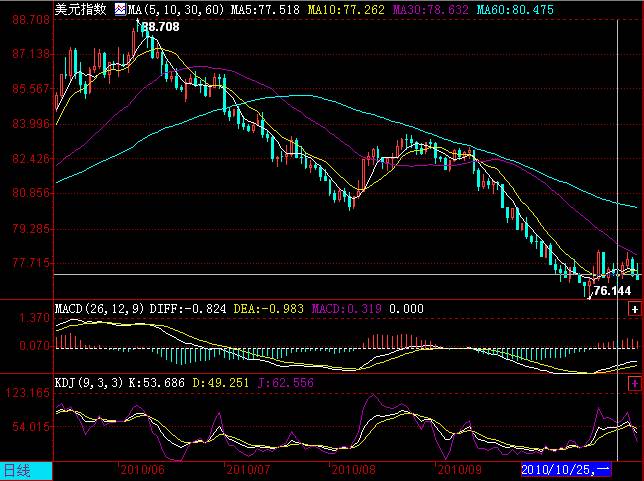Expand the KDJ panel with plus button

coord(635,384)
